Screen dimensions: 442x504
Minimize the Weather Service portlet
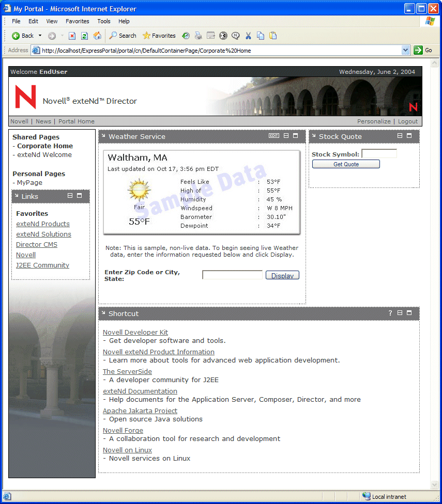coord(286,136)
